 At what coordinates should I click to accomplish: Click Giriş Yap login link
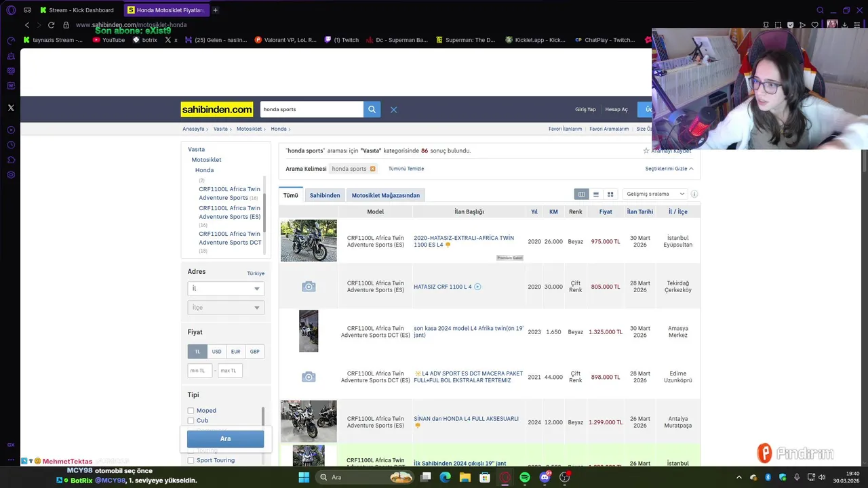[x=585, y=110]
